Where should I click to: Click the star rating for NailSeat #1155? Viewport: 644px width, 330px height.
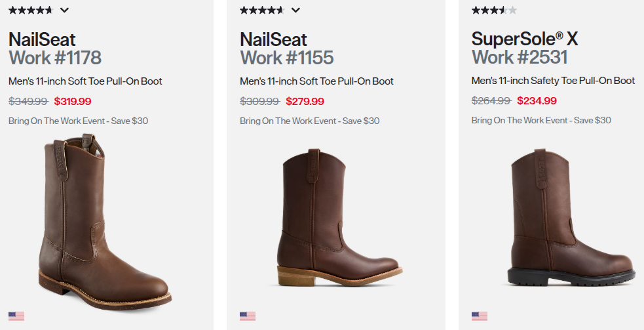pos(262,10)
